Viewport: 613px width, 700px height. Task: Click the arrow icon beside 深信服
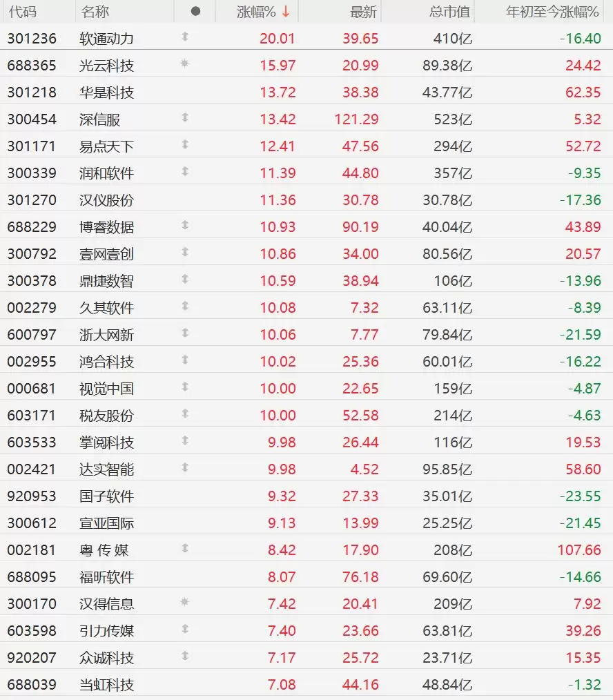tap(185, 117)
